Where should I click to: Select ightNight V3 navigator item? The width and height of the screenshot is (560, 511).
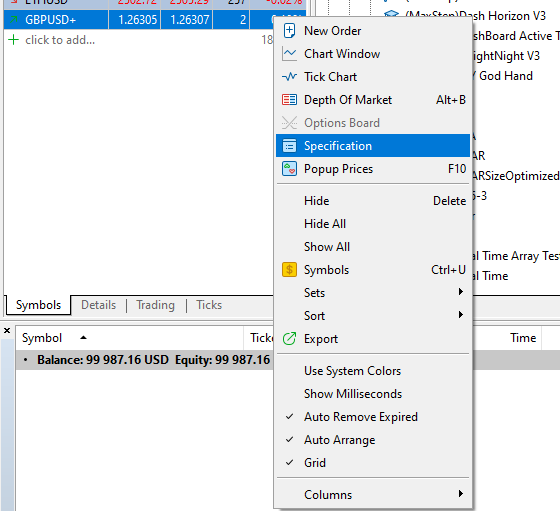click(506, 56)
